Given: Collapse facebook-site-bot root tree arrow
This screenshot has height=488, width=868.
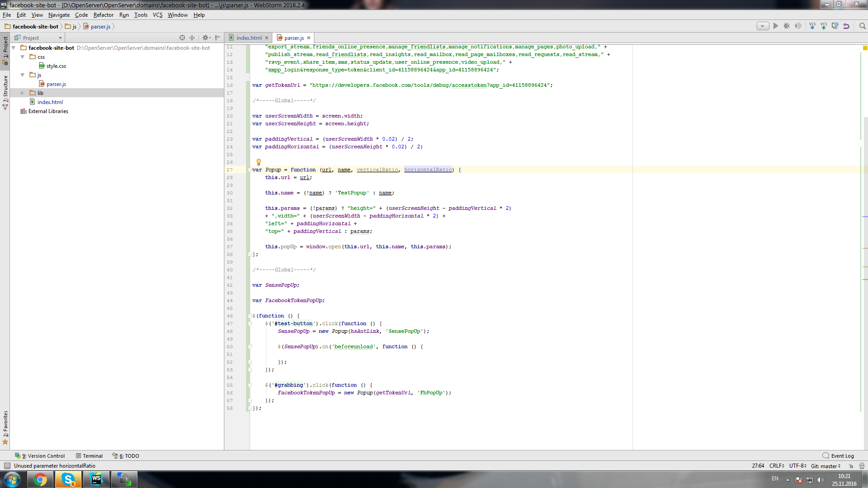Looking at the screenshot, I should pyautogui.click(x=14, y=47).
